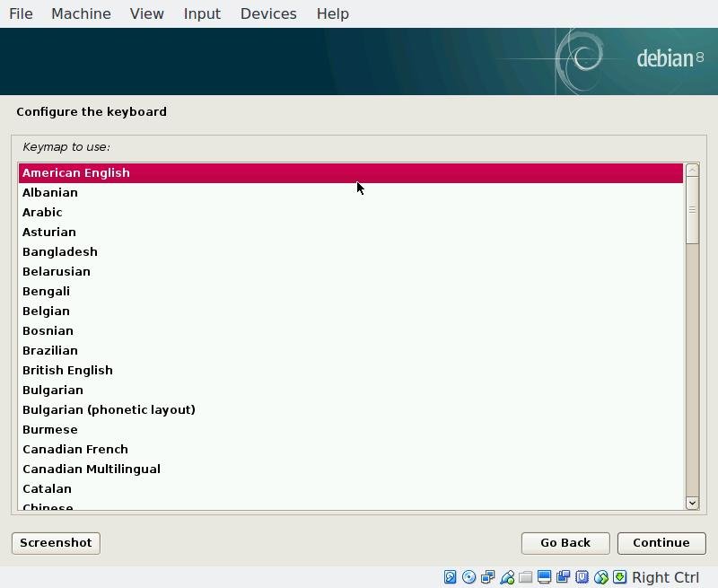Click the CPU virtualization status icon
The height and width of the screenshot is (588, 718).
582,577
